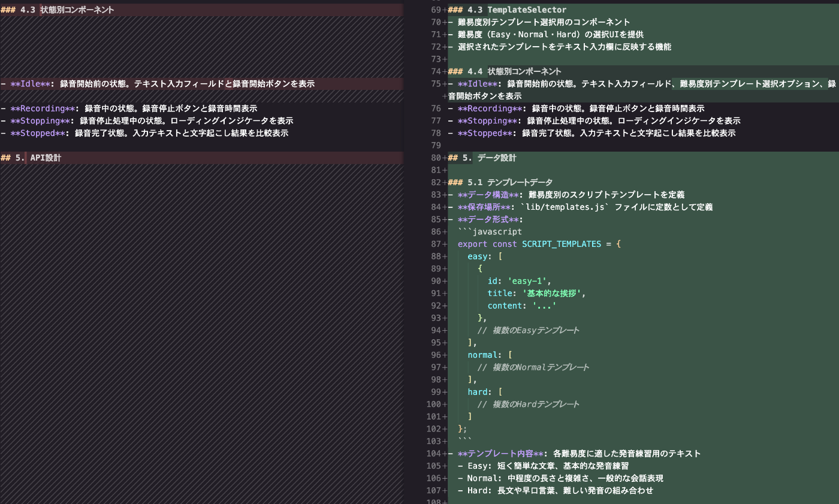The width and height of the screenshot is (839, 504).
Task: Click line number 89 in the gutter
Action: click(436, 268)
